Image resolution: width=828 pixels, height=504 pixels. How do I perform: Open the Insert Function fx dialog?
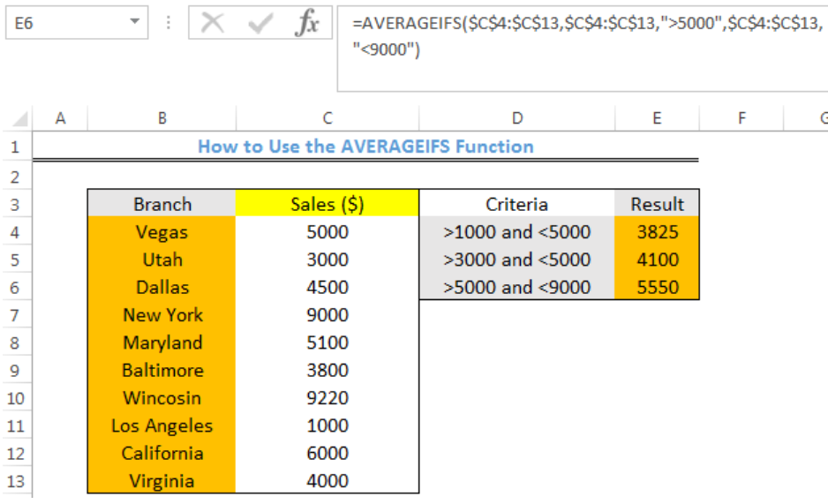pyautogui.click(x=307, y=23)
